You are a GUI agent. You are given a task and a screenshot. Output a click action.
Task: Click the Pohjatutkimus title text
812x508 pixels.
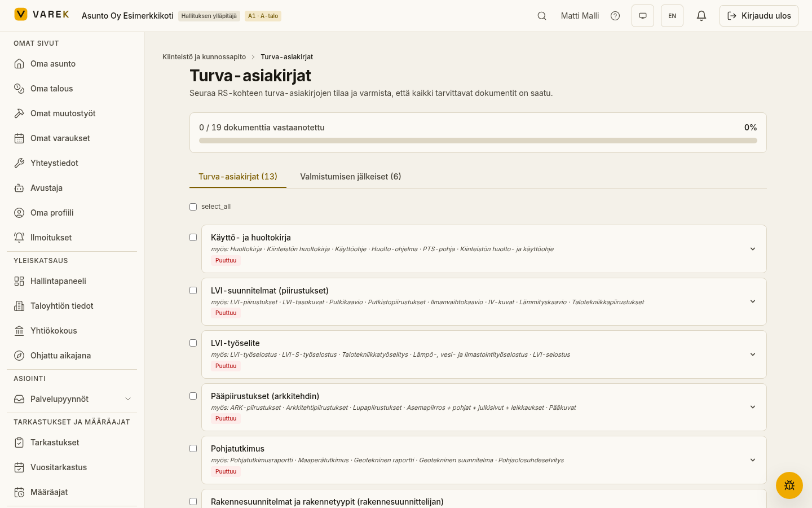(x=237, y=449)
